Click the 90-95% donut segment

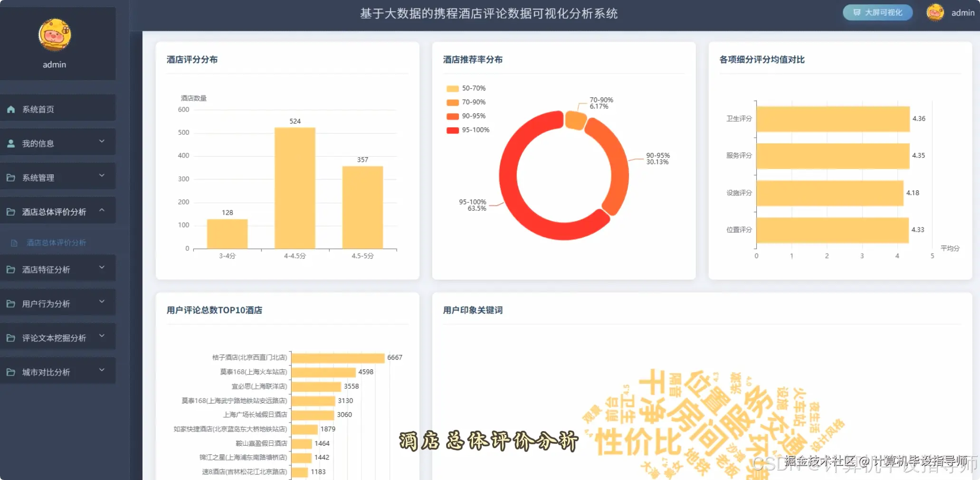click(617, 161)
